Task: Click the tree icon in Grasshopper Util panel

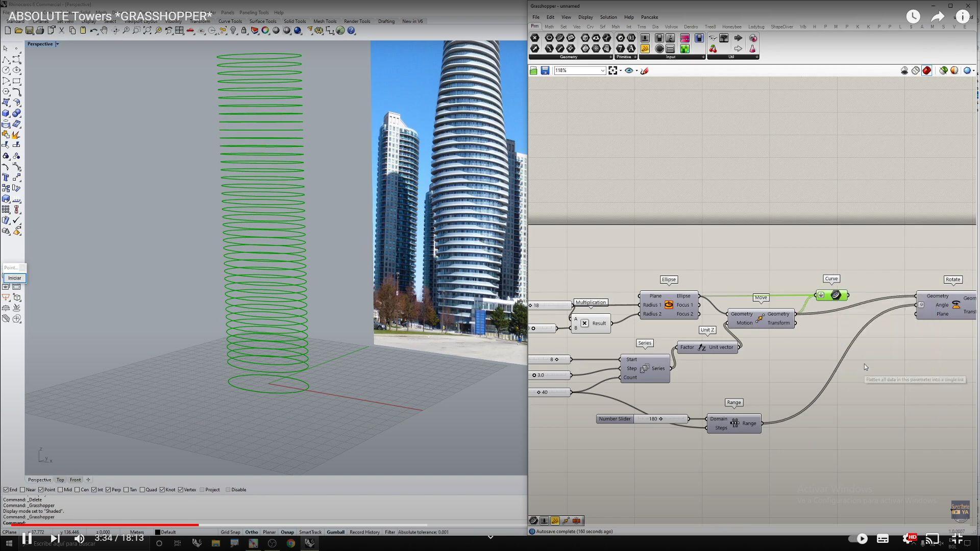Action: 724,38
